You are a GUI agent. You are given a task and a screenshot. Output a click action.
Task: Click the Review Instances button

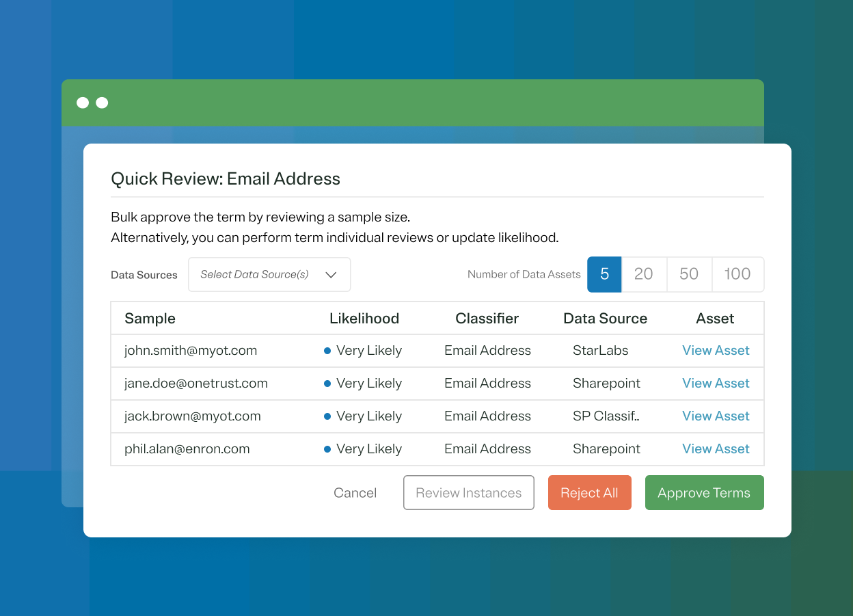coord(468,492)
